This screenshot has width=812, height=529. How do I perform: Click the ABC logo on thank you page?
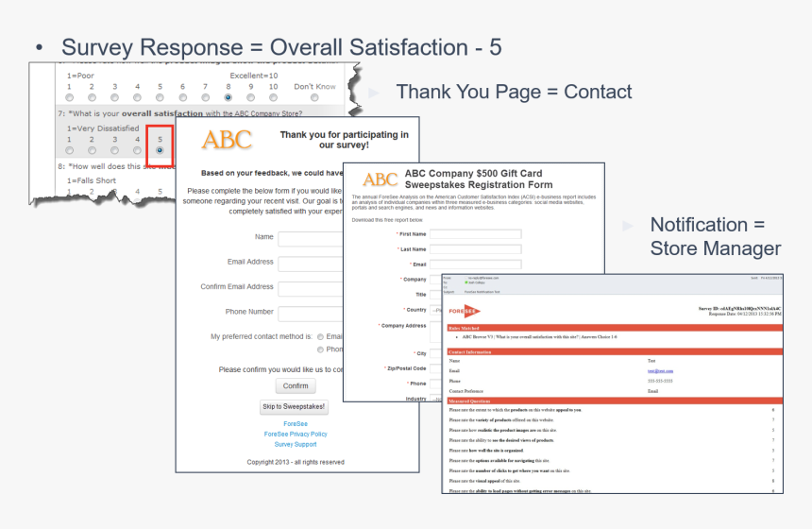227,140
